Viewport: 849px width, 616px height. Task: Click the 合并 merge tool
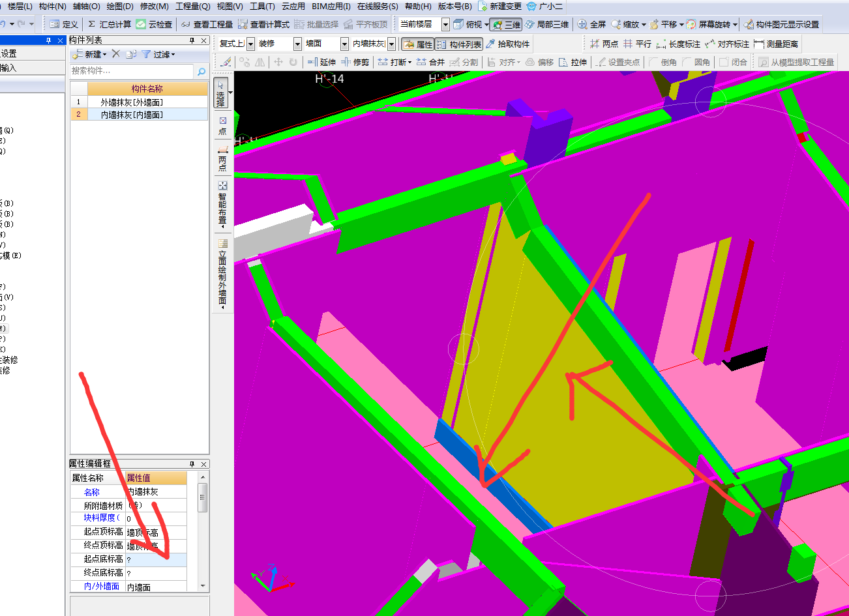click(x=430, y=62)
